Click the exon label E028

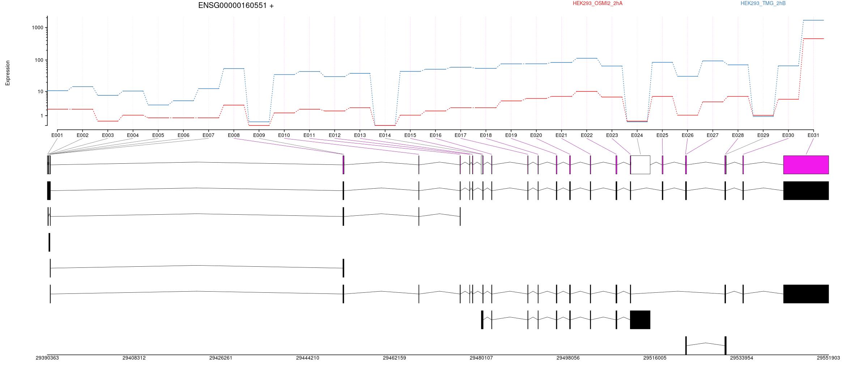[738, 136]
